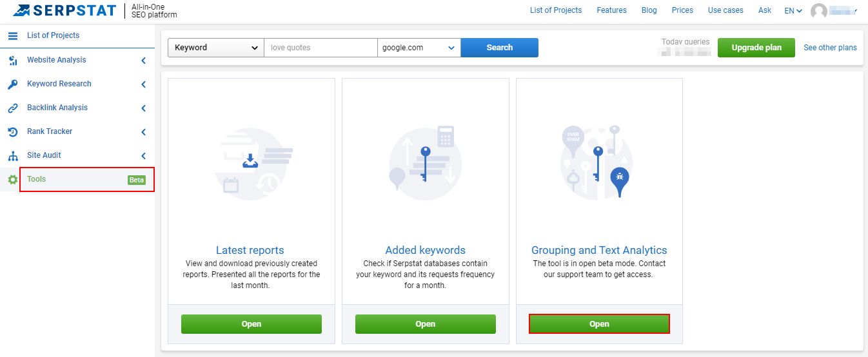Screen dimensions: 868x357
Task: Focus the 'love quotes' search input
Action: click(321, 48)
